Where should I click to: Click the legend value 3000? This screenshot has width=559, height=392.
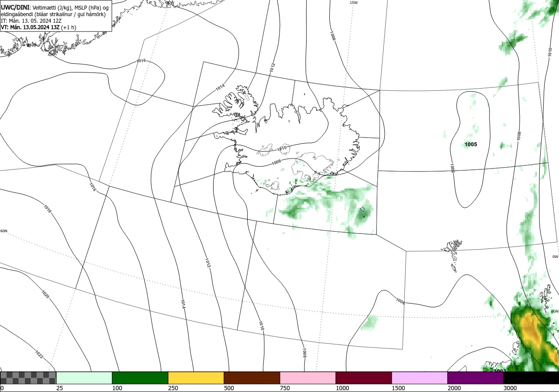510,388
